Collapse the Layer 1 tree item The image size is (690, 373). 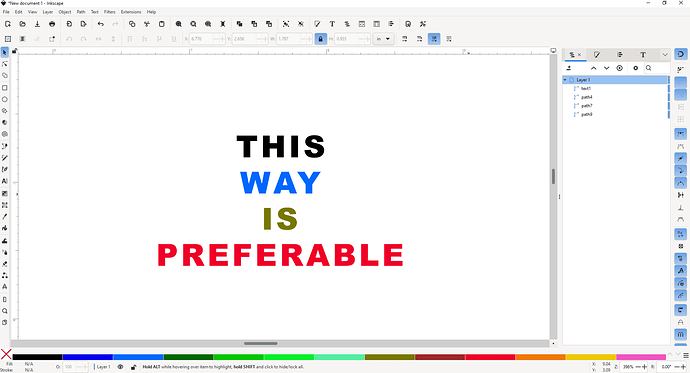coord(565,80)
